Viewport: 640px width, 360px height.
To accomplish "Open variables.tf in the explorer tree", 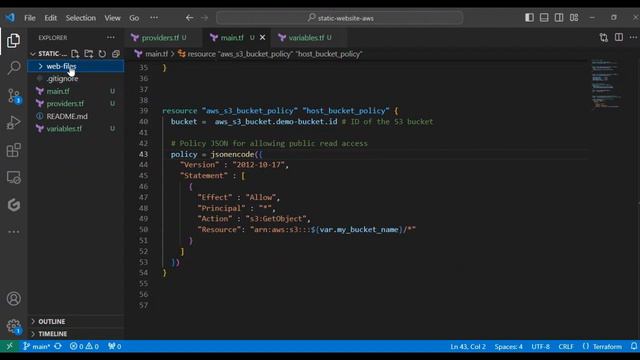I will (76, 128).
